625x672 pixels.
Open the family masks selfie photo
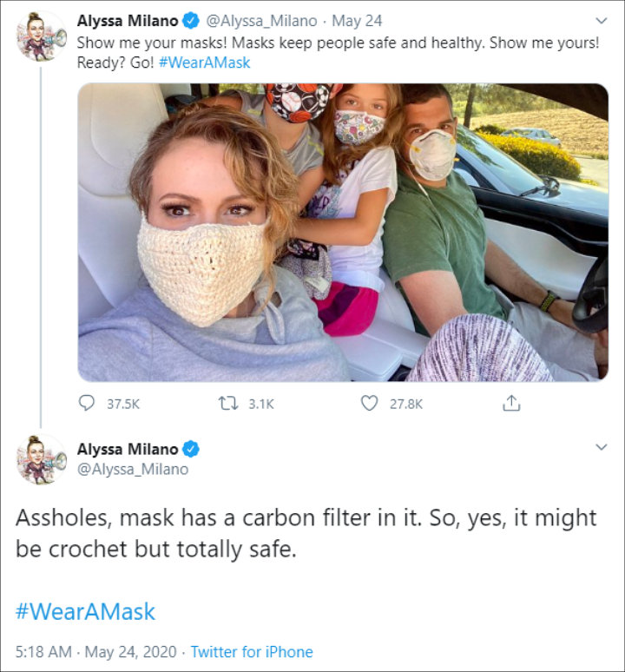pos(343,233)
